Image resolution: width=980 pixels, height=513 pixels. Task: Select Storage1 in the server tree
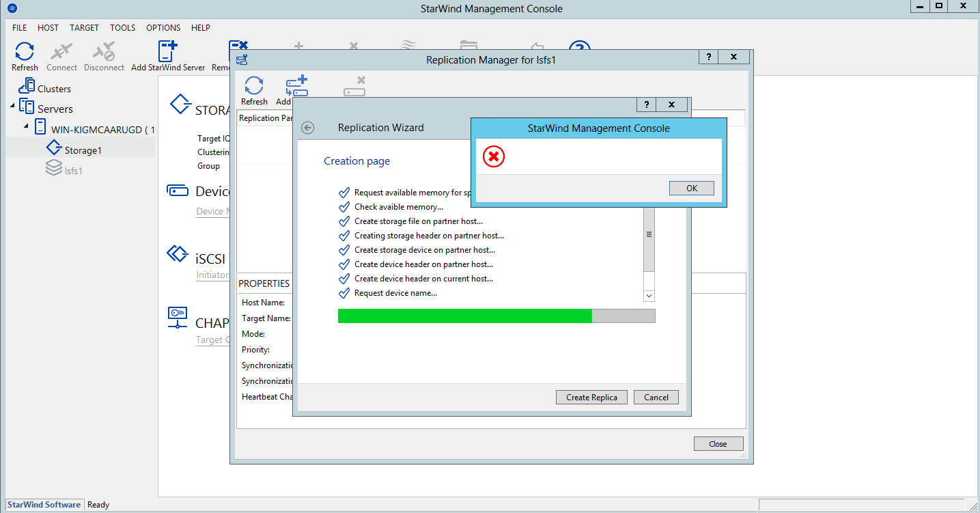83,150
